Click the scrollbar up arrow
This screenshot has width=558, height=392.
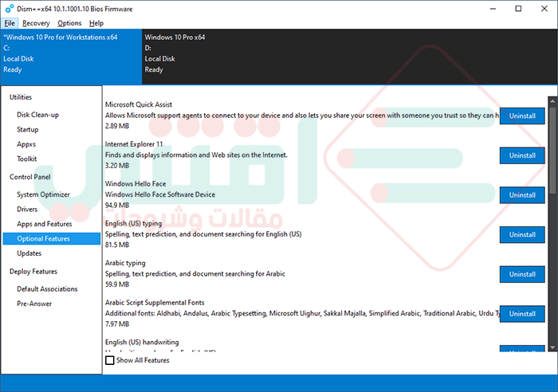552,101
